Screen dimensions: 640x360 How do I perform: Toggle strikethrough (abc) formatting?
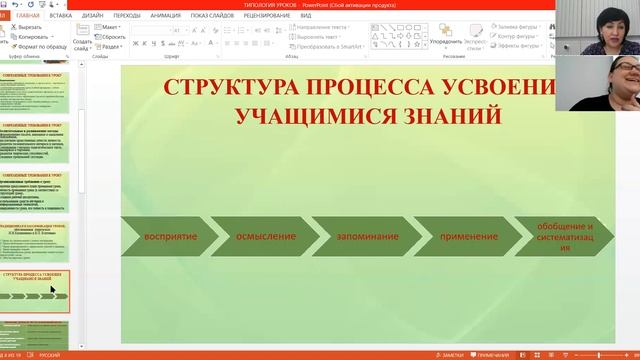tap(171, 43)
